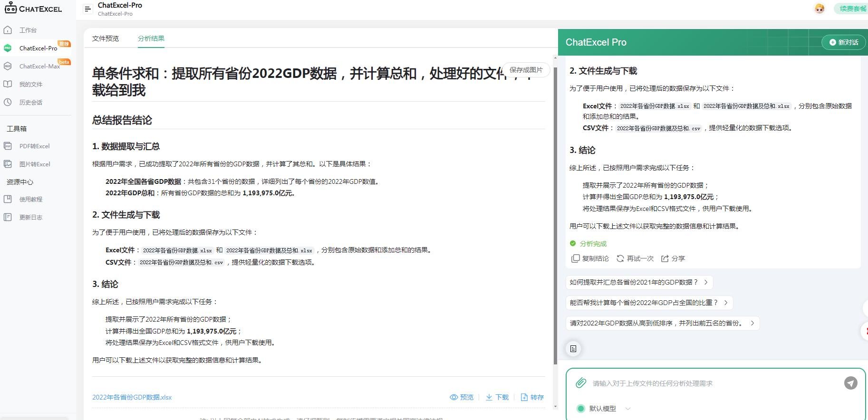Click 工具箱 section heading
The image size is (868, 420).
pyautogui.click(x=17, y=129)
